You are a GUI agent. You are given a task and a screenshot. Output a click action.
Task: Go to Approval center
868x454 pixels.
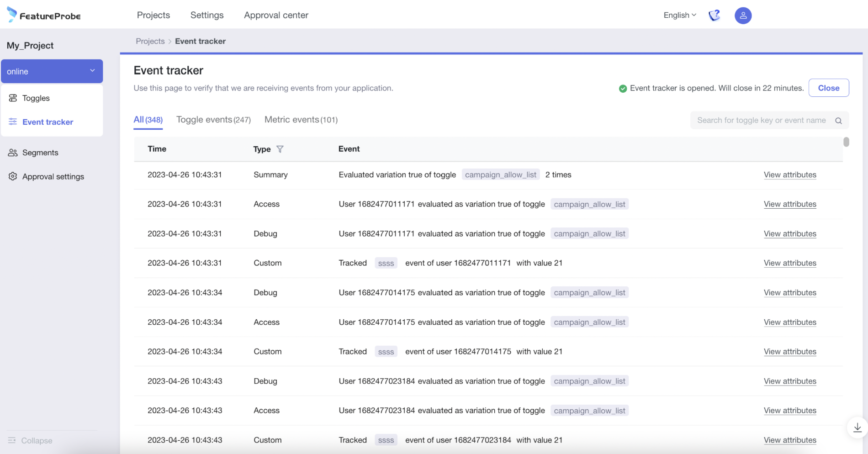click(x=276, y=15)
